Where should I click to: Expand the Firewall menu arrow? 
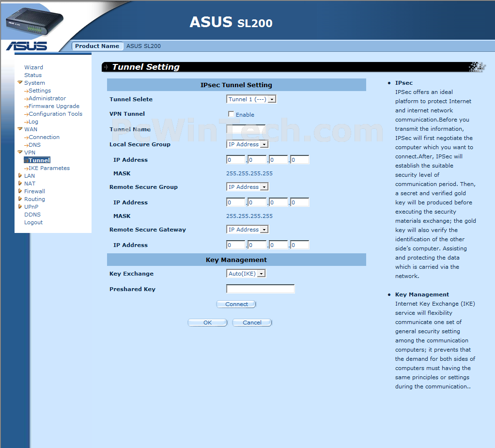(20, 191)
